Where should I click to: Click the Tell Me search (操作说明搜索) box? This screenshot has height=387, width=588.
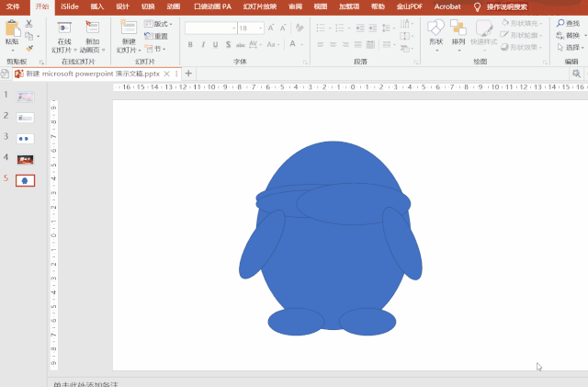(x=507, y=7)
